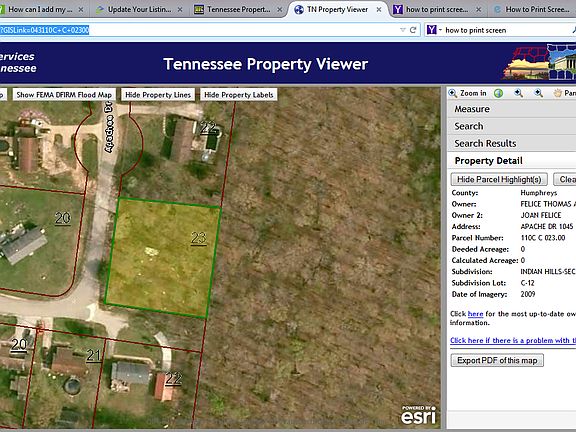
Task: Expand the Measure panel section
Action: (511, 109)
